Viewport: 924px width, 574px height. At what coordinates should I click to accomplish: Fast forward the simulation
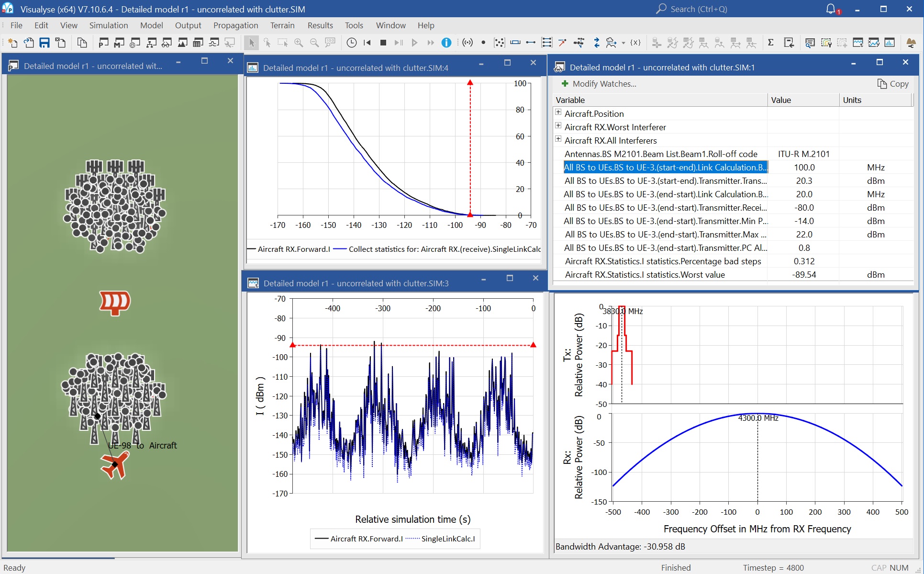click(431, 43)
